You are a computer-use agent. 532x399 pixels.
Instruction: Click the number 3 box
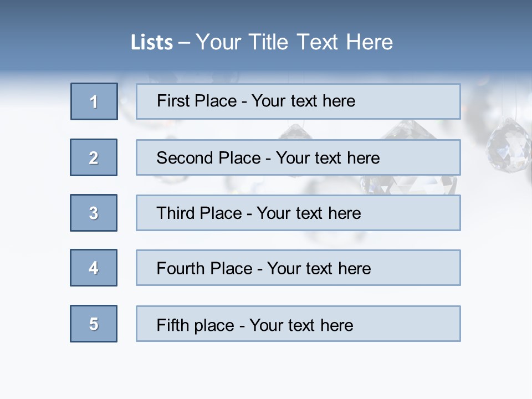pos(94,213)
